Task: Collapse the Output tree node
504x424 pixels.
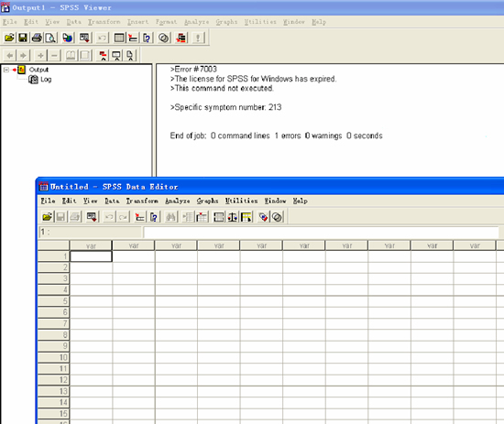Action: pos(6,70)
